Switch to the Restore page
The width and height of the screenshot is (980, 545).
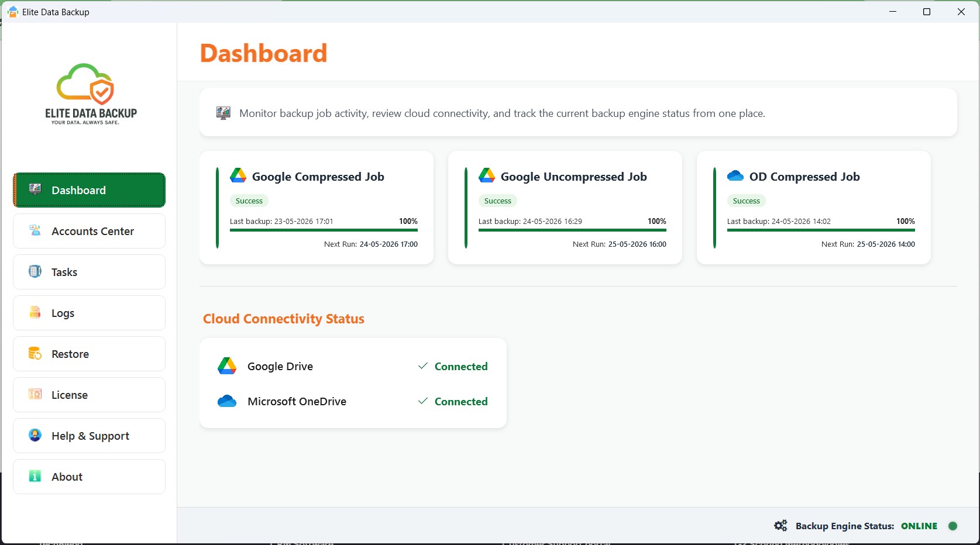click(x=89, y=354)
